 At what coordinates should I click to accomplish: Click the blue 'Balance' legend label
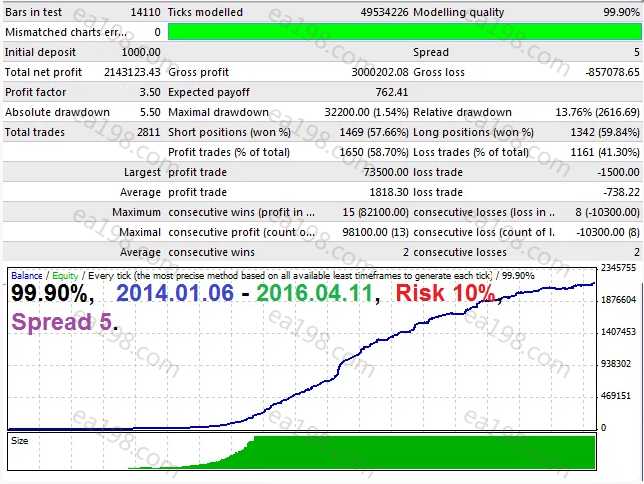(27, 276)
